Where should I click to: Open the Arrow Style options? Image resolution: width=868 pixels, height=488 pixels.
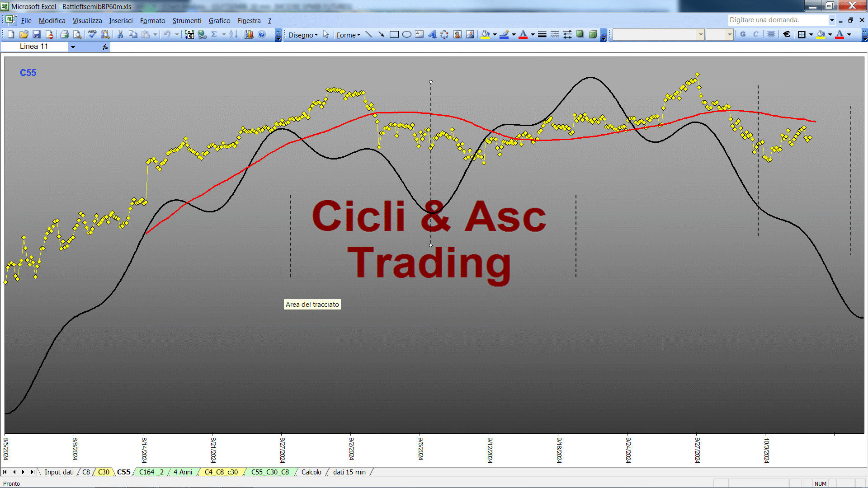click(x=567, y=35)
